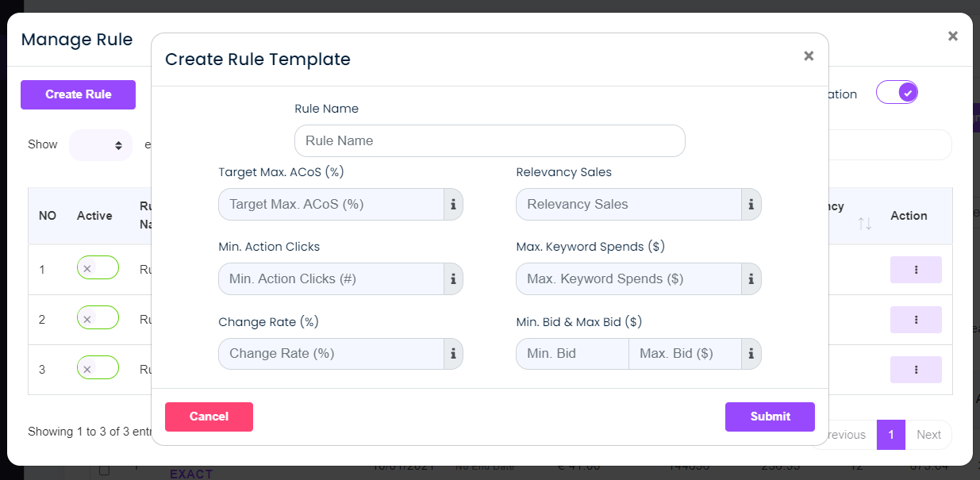Screen dimensions: 980x480
Task: Sort table by the column sort arrows
Action: 865,224
